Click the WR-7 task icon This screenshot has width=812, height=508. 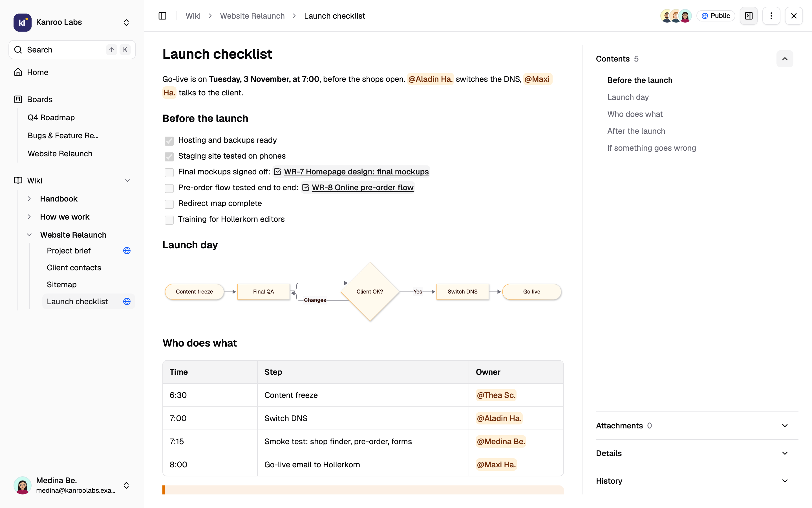click(x=277, y=172)
